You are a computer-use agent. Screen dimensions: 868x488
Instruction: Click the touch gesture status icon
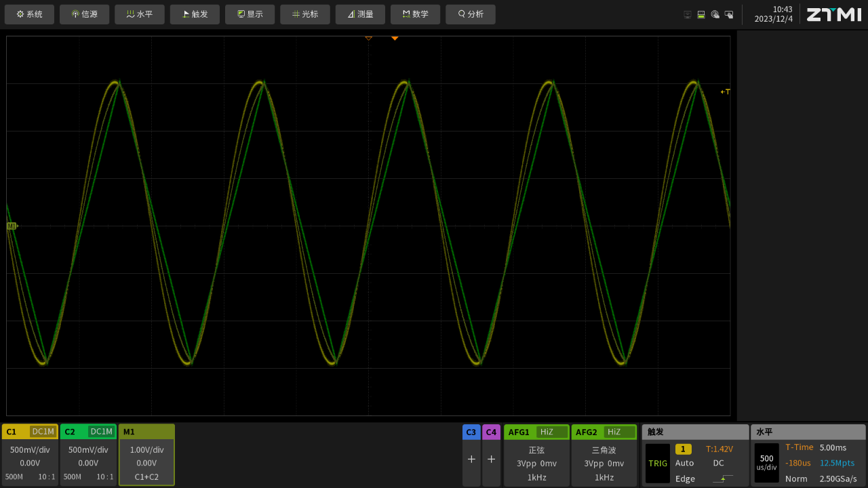715,14
